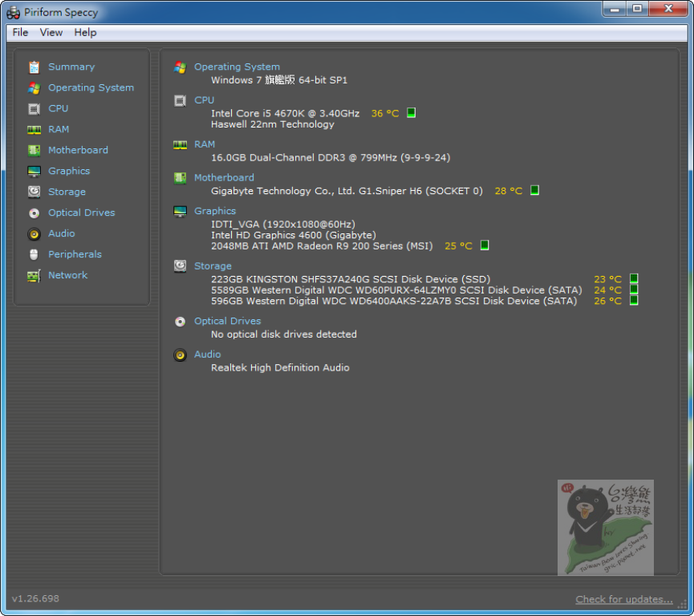Open Operating System heading link in summary
This screenshot has width=694, height=616.
coord(237,67)
